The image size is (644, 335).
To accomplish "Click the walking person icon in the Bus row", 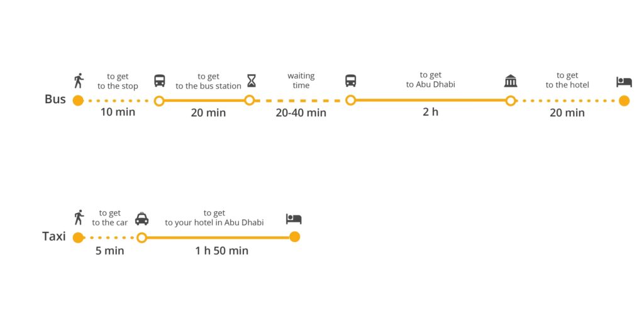I will click(79, 81).
